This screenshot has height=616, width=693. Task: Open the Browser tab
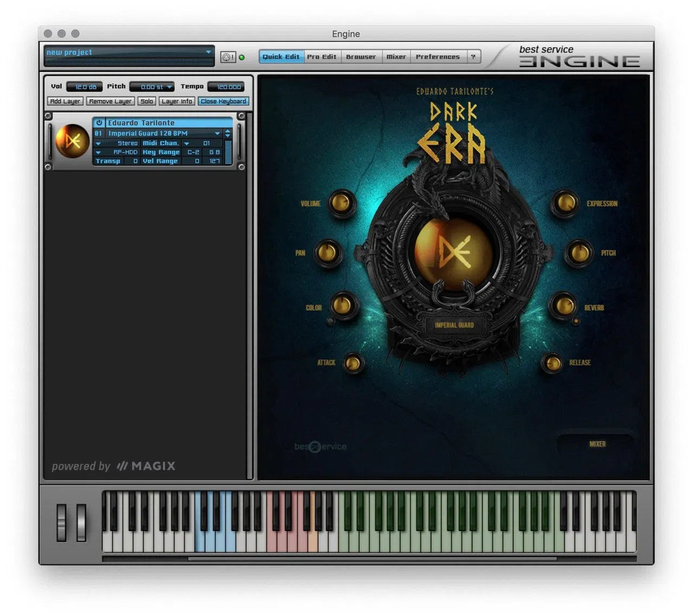tap(361, 57)
